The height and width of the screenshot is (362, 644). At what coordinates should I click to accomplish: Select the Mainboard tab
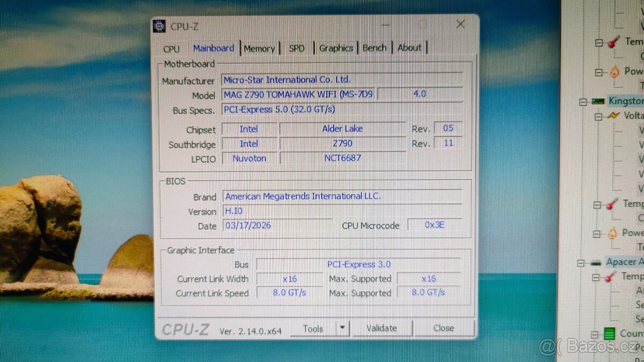tap(214, 48)
